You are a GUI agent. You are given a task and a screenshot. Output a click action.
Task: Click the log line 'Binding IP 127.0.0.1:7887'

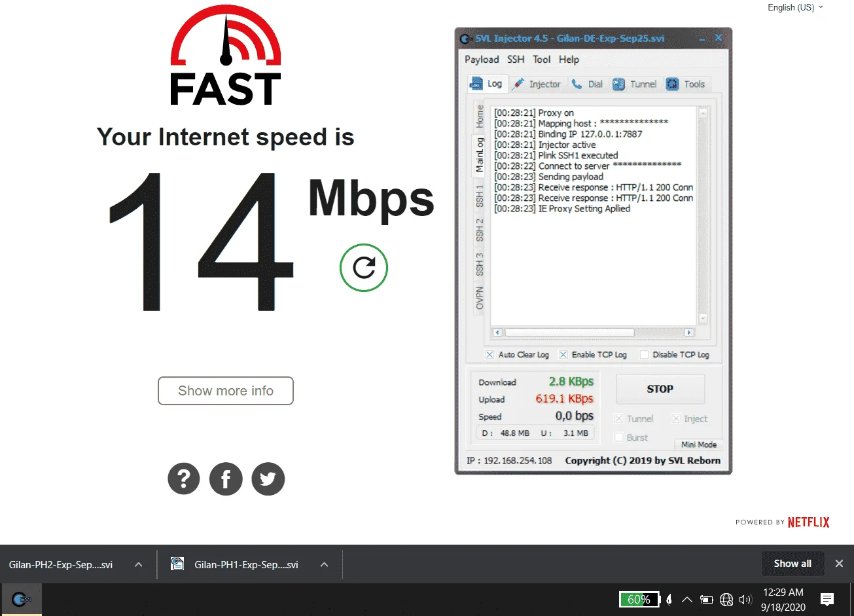point(568,134)
